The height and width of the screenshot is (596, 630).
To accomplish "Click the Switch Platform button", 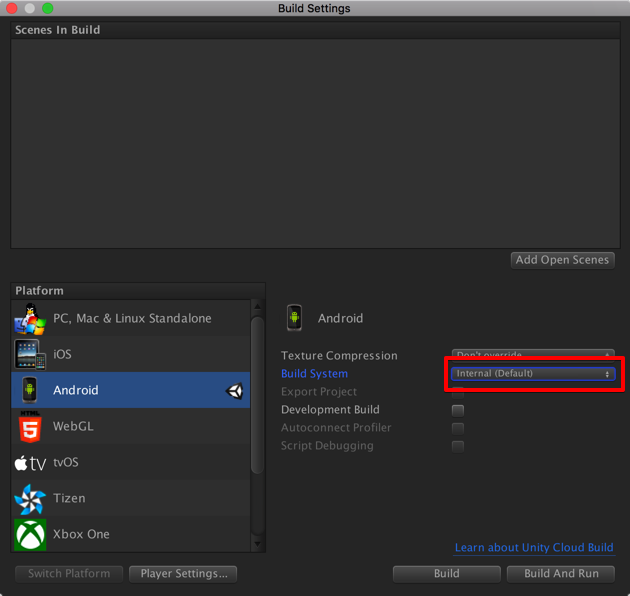I will click(69, 573).
